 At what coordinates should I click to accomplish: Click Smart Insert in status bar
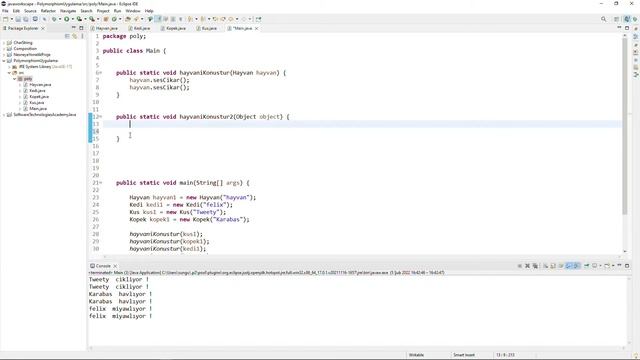click(464, 355)
